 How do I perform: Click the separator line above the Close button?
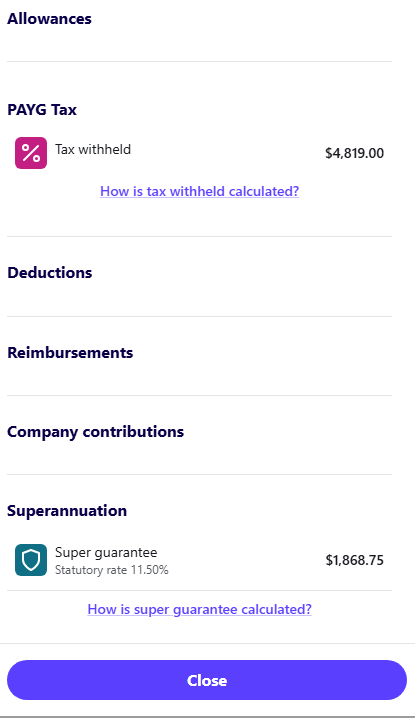click(x=208, y=643)
